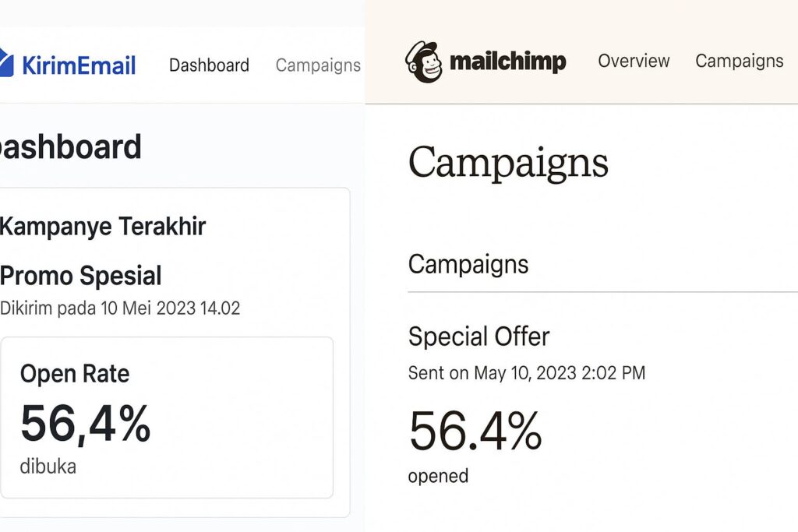Image resolution: width=798 pixels, height=532 pixels.
Task: Click the Sent on May 10, 2023 timestamp
Action: (x=526, y=373)
